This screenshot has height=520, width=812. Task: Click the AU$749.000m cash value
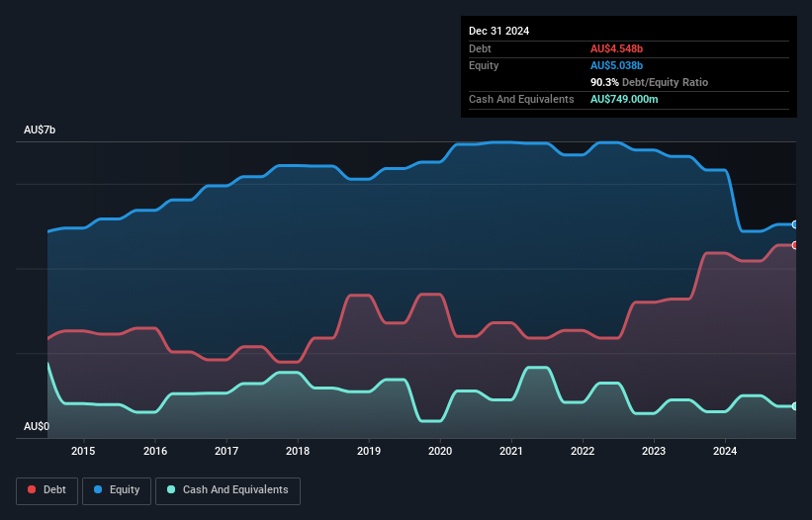click(624, 99)
